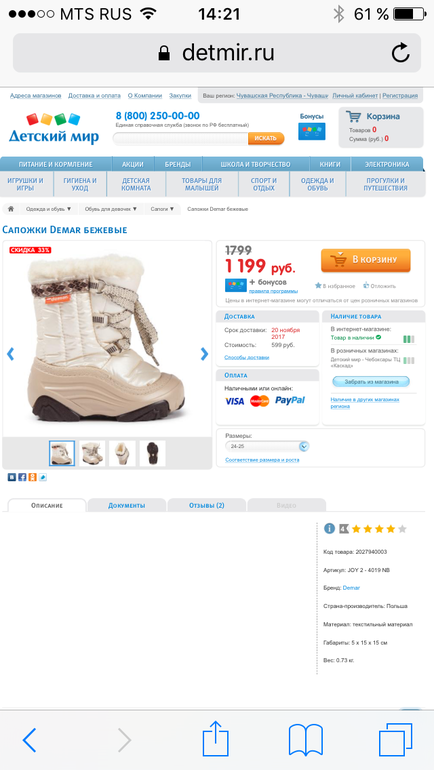Add item with В корзину button
The height and width of the screenshot is (770, 434).
click(x=366, y=260)
